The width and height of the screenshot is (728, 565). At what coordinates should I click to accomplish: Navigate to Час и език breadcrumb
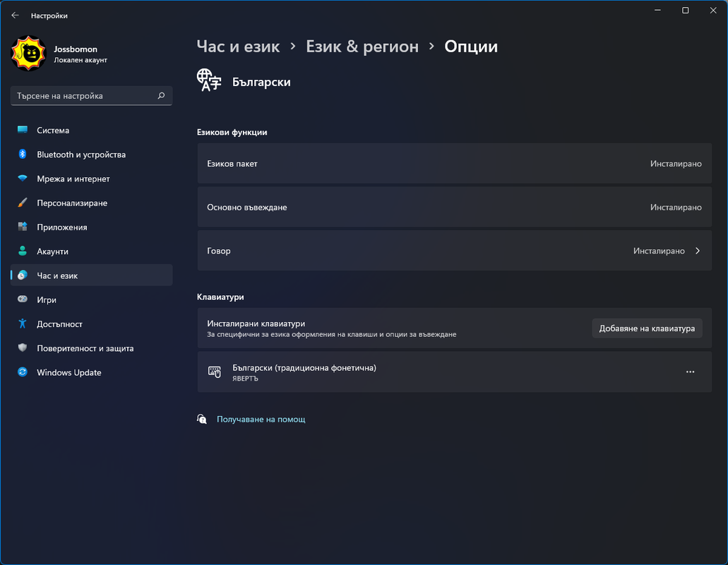click(238, 47)
